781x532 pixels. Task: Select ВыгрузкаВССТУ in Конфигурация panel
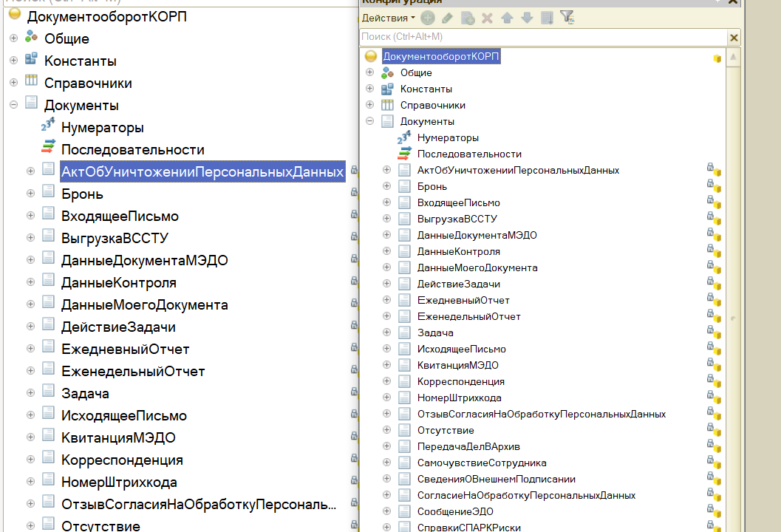[457, 219]
